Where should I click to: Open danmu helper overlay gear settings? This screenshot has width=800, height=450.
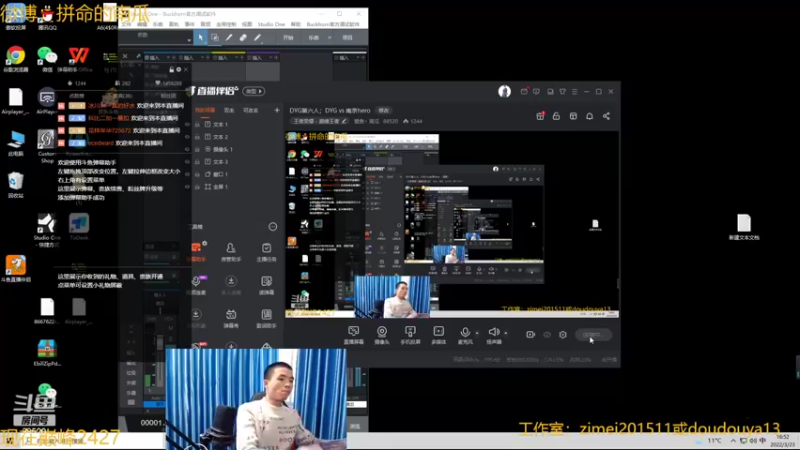coord(179,69)
